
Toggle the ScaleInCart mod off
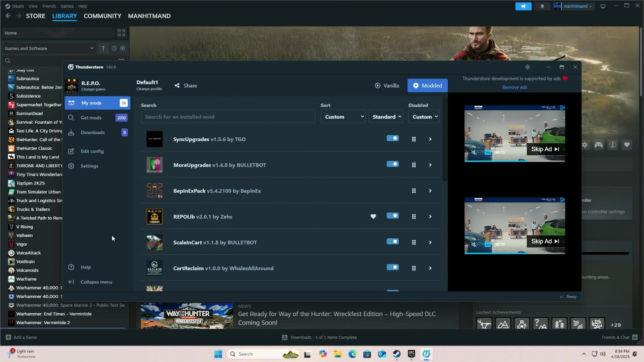392,241
